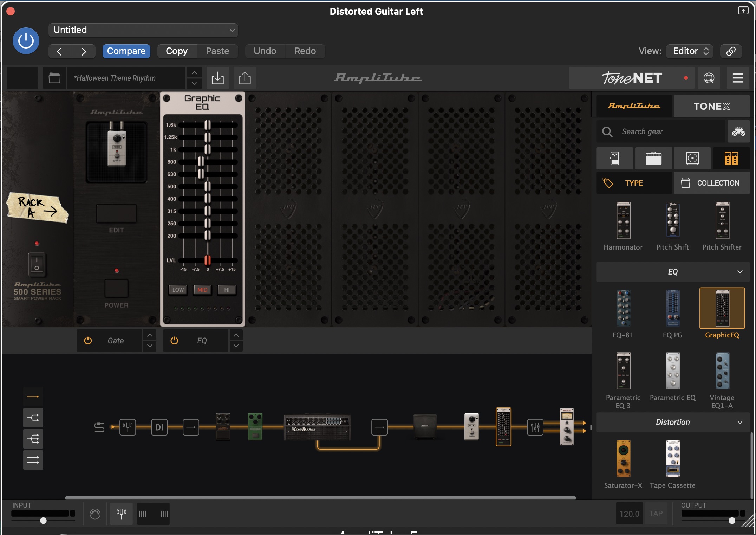Click the Compare button

click(x=126, y=51)
